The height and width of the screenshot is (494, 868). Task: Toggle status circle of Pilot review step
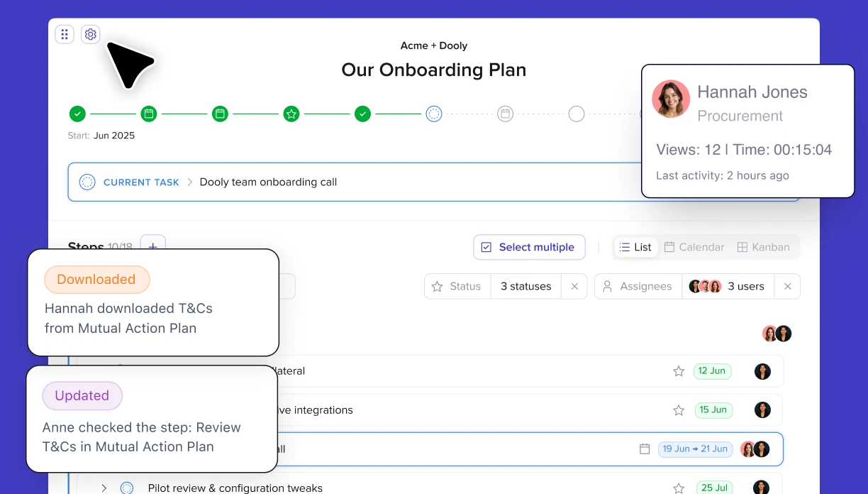pos(127,488)
